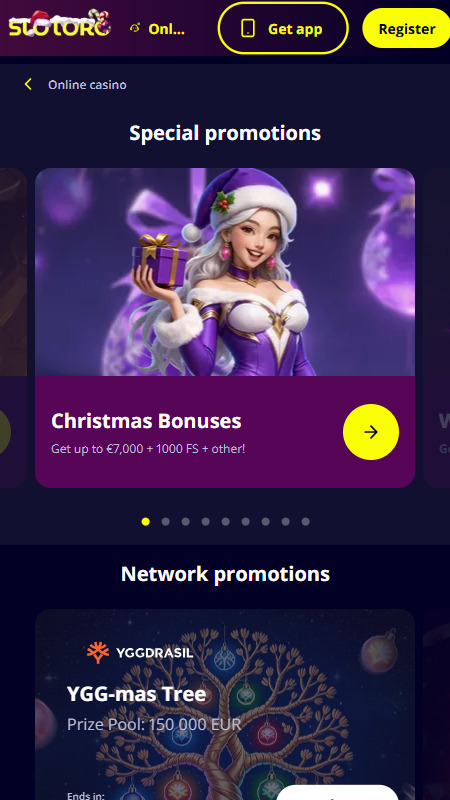This screenshot has height=800, width=450.
Task: Open the Christmas Bonuses banner image
Action: pyautogui.click(x=225, y=272)
